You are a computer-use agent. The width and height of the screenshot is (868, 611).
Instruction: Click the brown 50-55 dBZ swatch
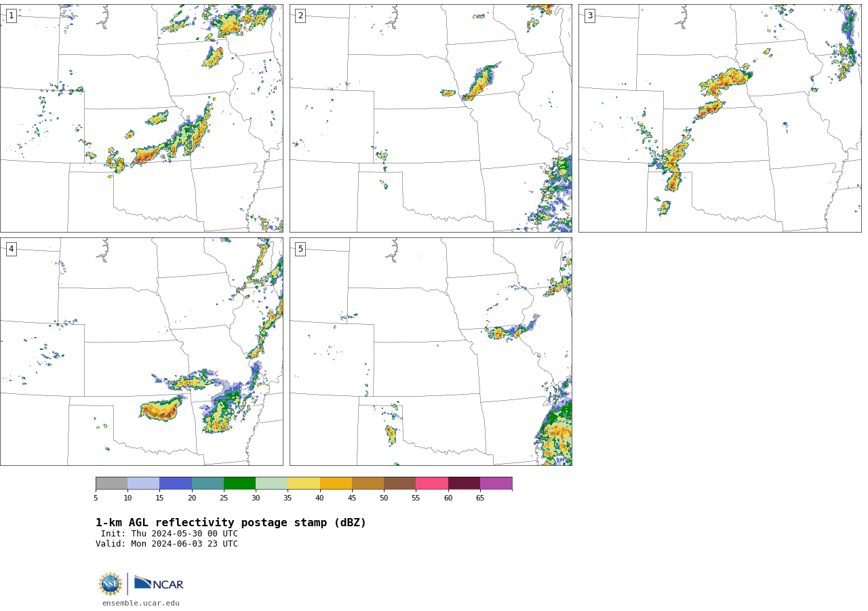click(399, 484)
